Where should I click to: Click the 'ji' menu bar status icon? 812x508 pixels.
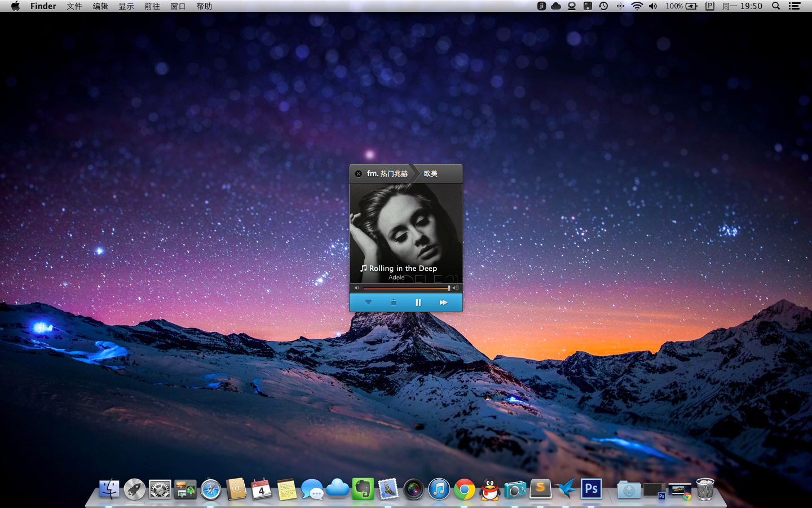coord(541,6)
